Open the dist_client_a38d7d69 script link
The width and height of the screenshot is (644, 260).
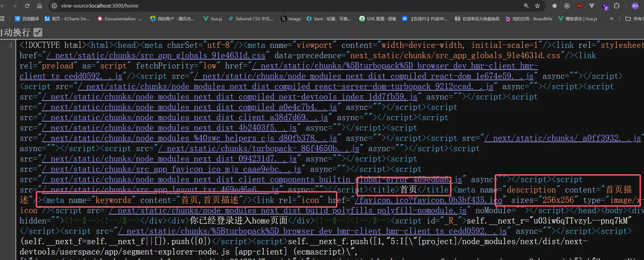185,117
